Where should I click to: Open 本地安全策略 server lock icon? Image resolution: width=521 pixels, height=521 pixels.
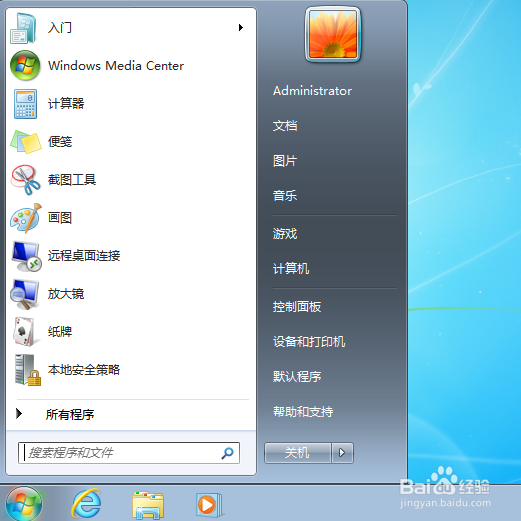[27, 370]
